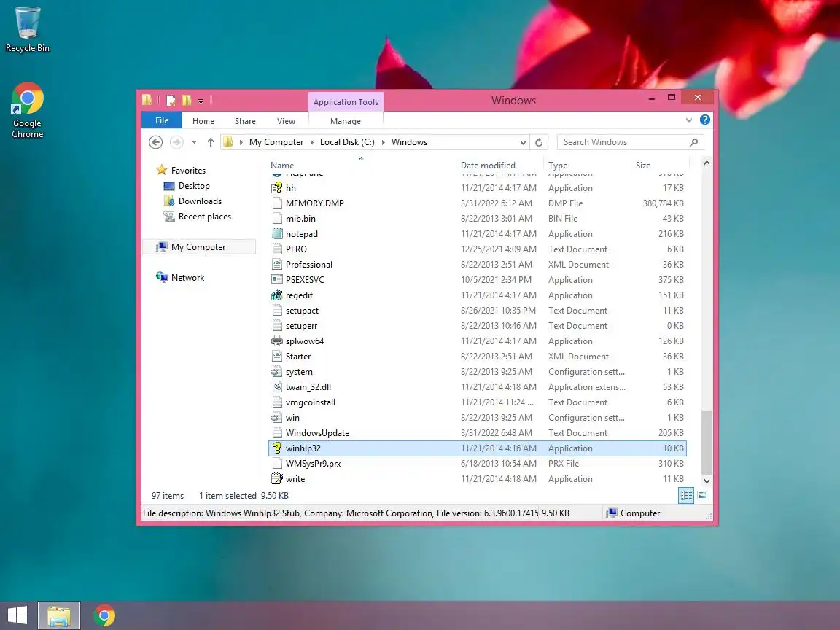
Task: Click the file list scroll down arrow
Action: (707, 481)
